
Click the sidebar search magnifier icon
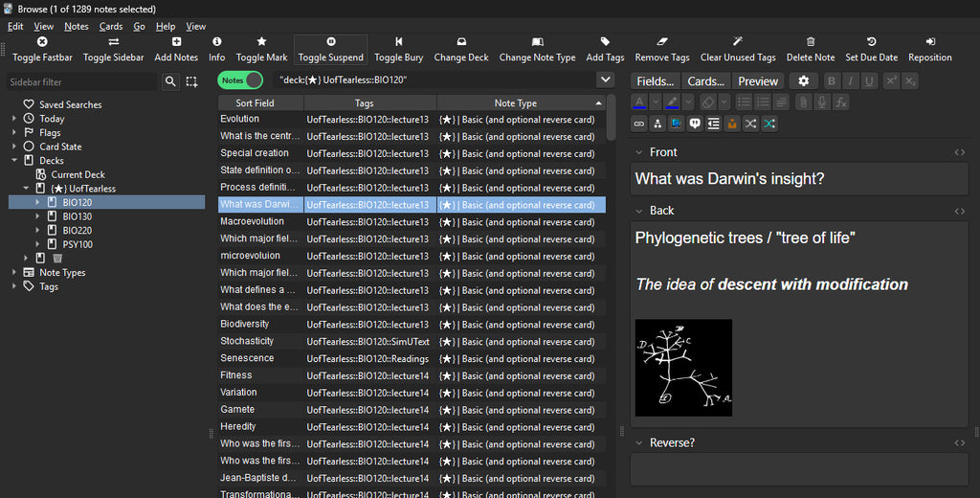[170, 81]
